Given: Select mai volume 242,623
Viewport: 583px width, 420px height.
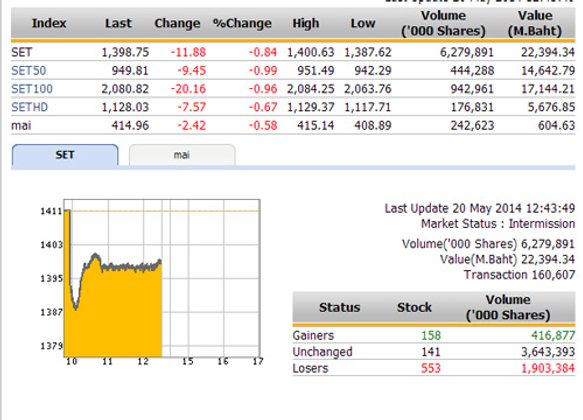Looking at the screenshot, I should pyautogui.click(x=472, y=125).
